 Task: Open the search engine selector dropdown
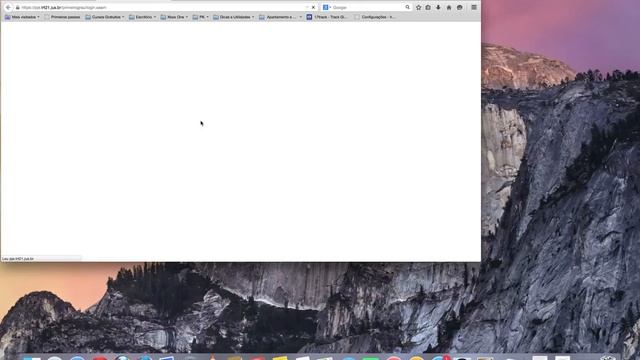[327, 7]
